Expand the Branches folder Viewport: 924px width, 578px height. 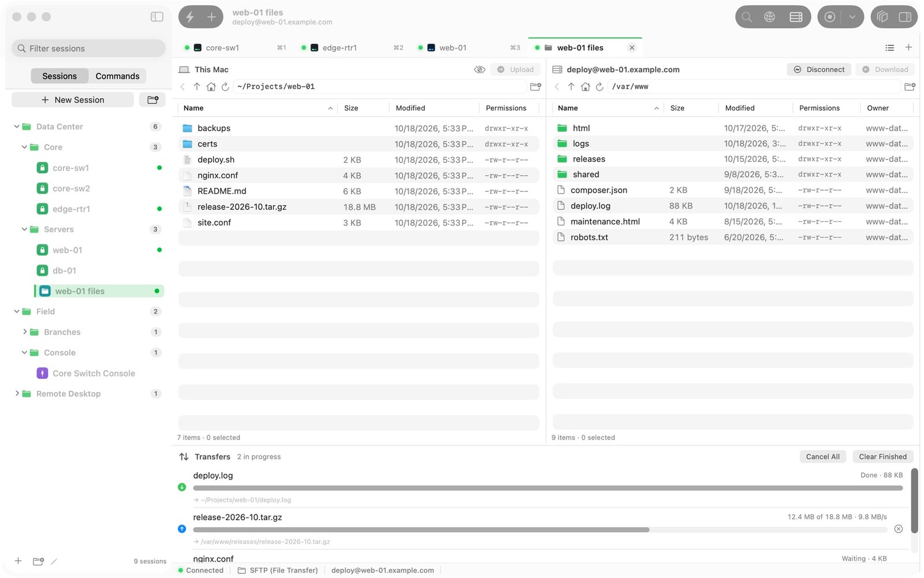point(24,332)
